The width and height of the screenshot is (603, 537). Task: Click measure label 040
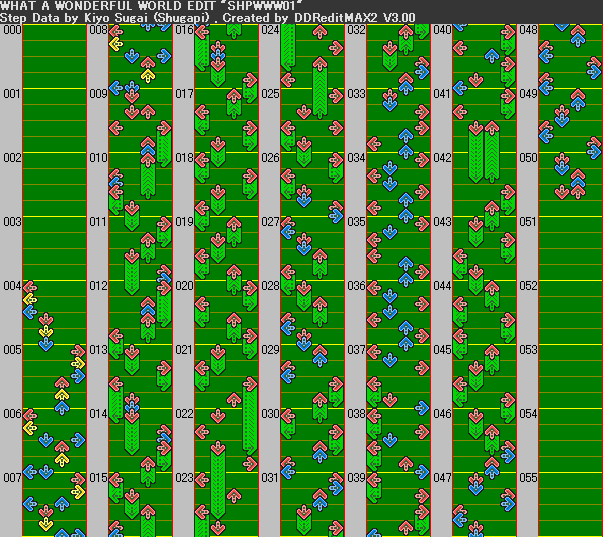442,30
